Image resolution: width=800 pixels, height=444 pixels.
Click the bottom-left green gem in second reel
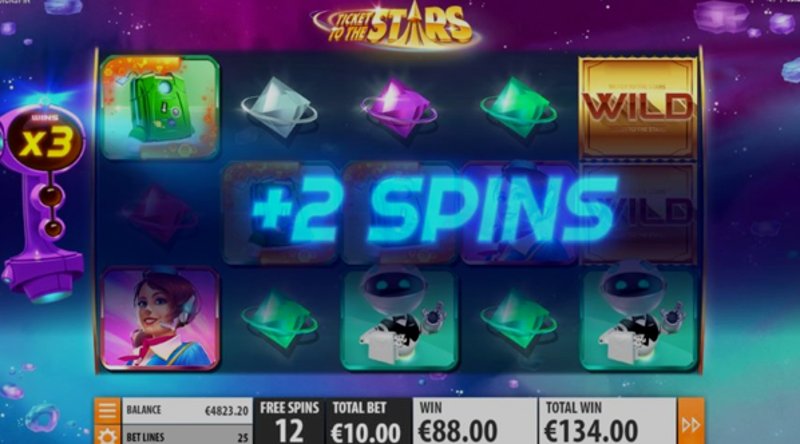(x=279, y=319)
